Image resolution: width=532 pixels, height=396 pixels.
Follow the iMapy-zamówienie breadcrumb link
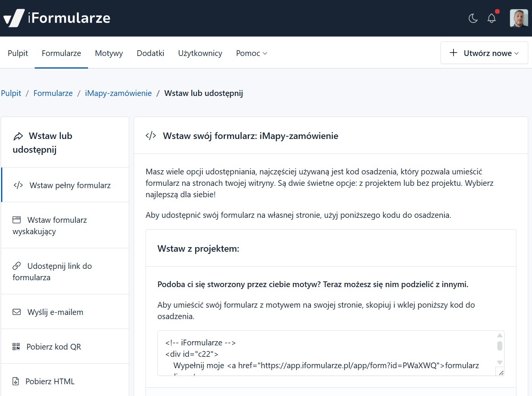point(118,93)
